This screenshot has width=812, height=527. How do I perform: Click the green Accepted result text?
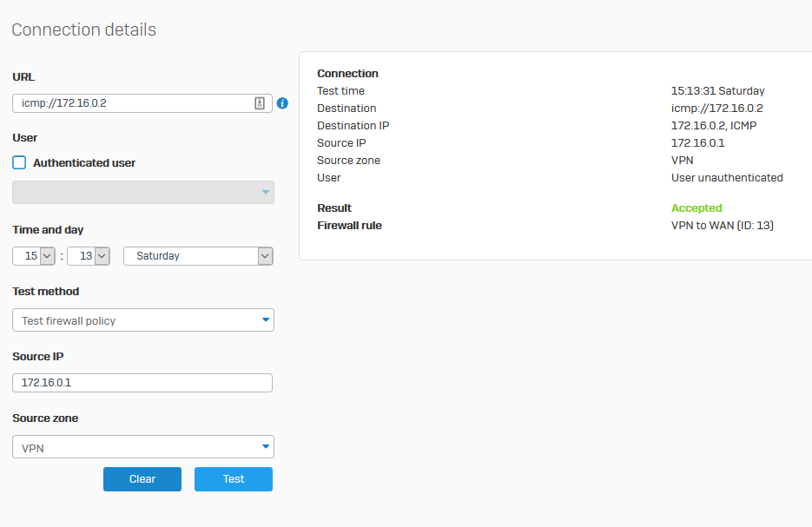696,208
